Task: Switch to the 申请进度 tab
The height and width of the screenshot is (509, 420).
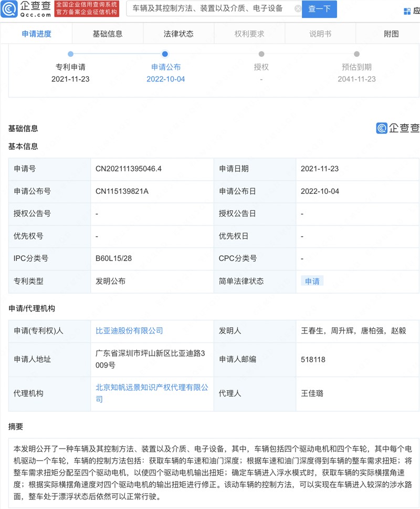Action: pos(37,33)
